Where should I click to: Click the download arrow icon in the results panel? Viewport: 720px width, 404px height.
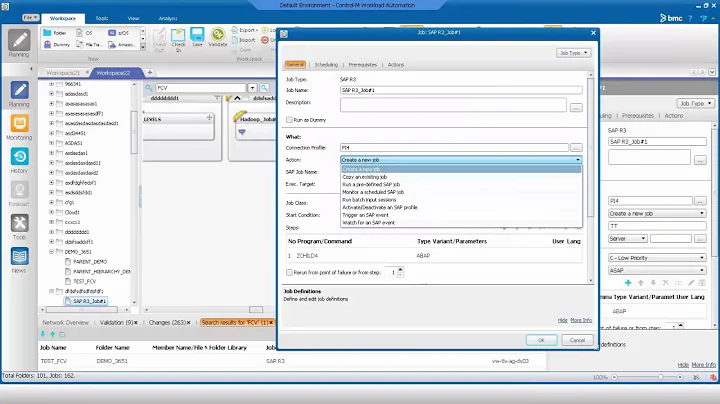[43, 334]
